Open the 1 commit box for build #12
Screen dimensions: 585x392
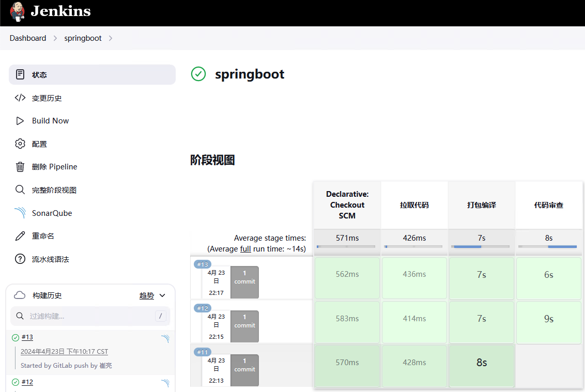[x=245, y=326]
